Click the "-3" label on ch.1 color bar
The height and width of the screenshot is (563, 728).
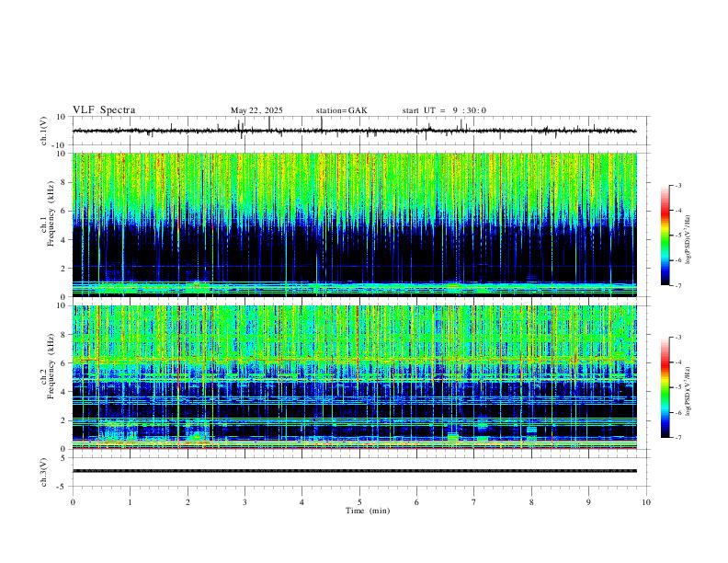678,185
